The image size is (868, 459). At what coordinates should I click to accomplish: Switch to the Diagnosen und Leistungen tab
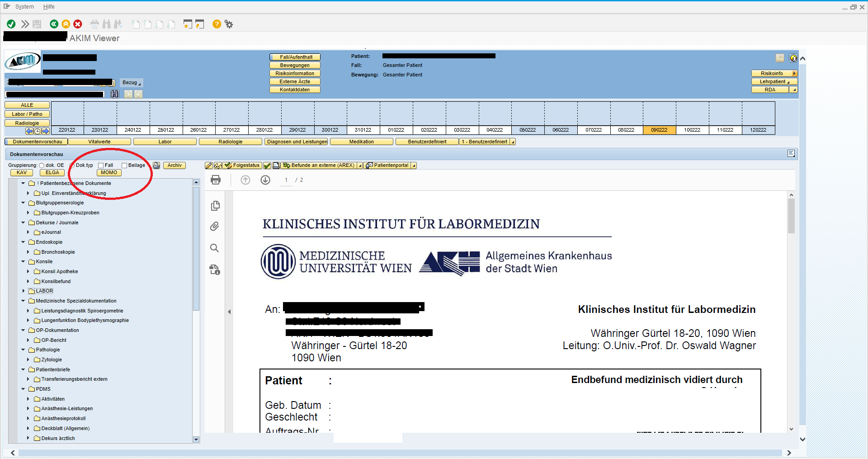(297, 142)
